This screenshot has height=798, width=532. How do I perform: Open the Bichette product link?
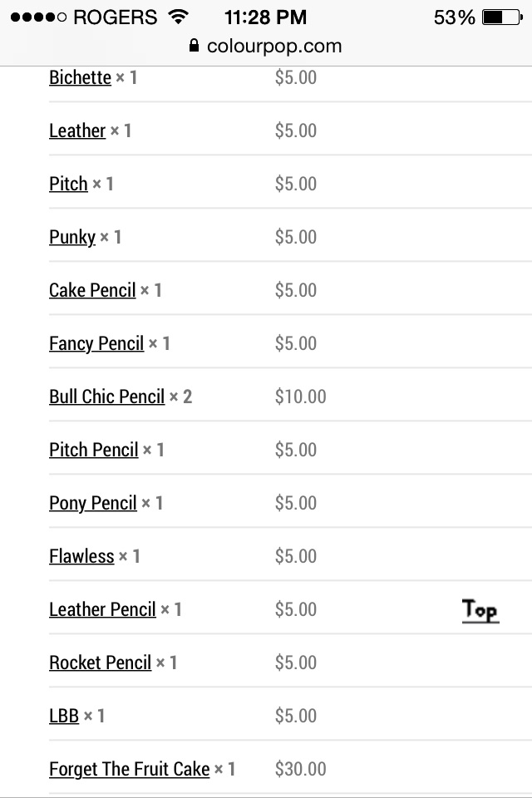click(80, 78)
